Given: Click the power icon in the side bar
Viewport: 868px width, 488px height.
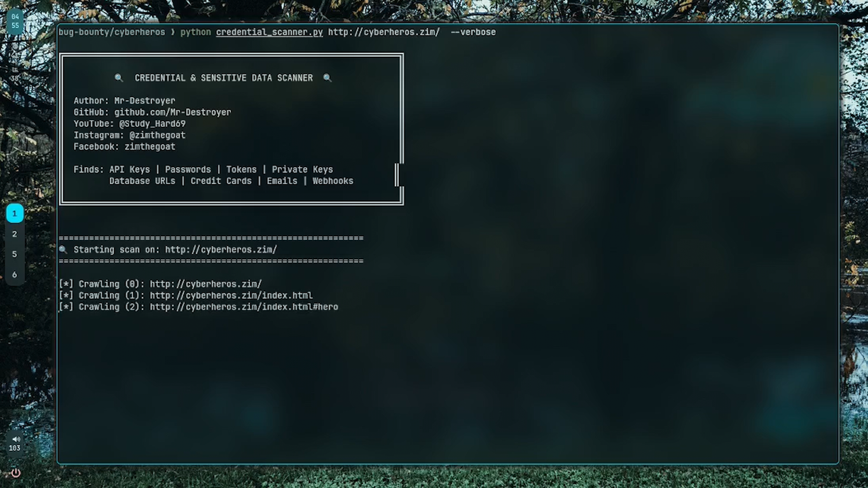Looking at the screenshot, I should point(15,473).
